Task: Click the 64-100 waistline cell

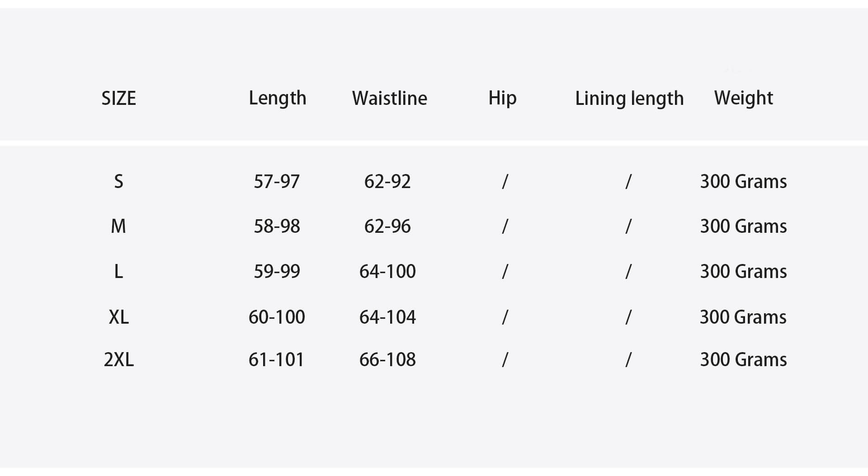Action: 387,272
